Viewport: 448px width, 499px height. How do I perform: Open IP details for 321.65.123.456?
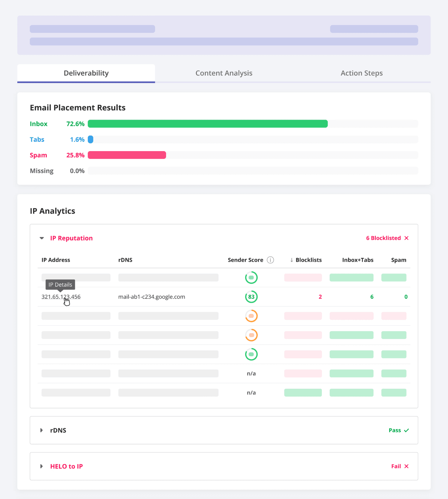tap(61, 297)
